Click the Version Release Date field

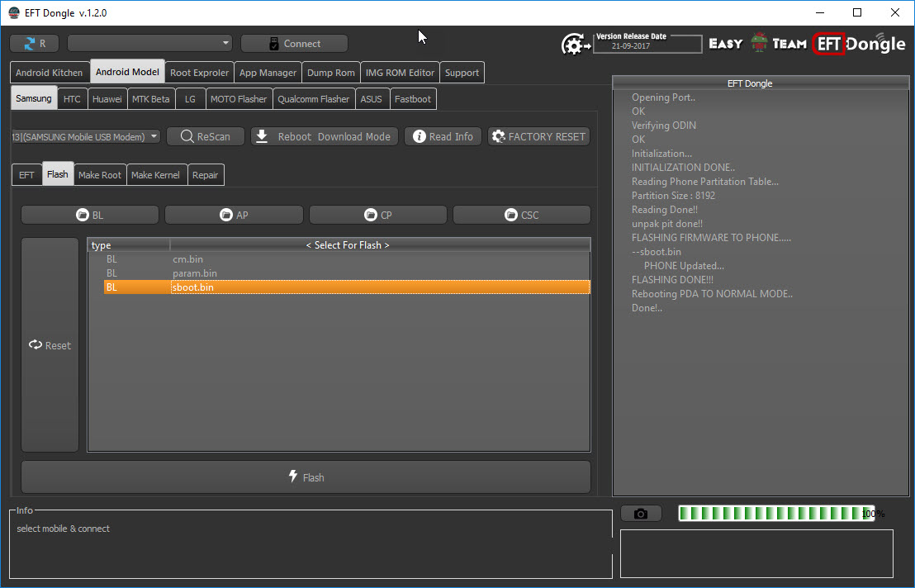[647, 43]
